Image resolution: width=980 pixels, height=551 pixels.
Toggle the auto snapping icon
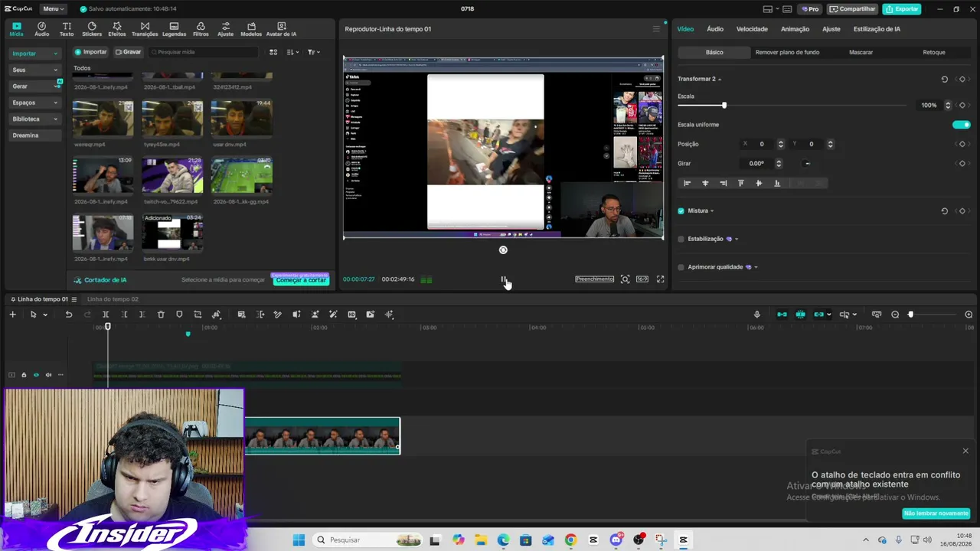pyautogui.click(x=800, y=315)
